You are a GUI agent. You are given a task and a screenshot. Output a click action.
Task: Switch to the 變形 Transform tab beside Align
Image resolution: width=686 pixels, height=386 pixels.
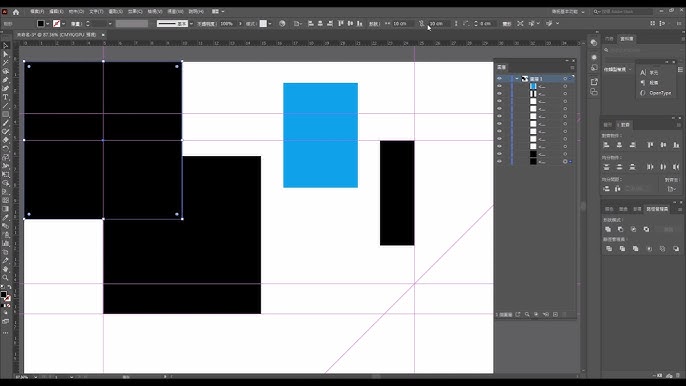click(x=608, y=125)
